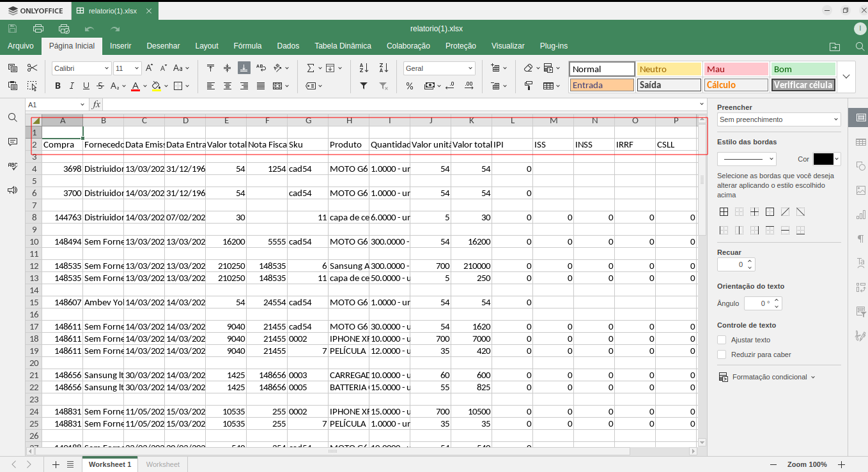Click the percent style icon
Image resolution: width=868 pixels, height=472 pixels.
click(410, 86)
